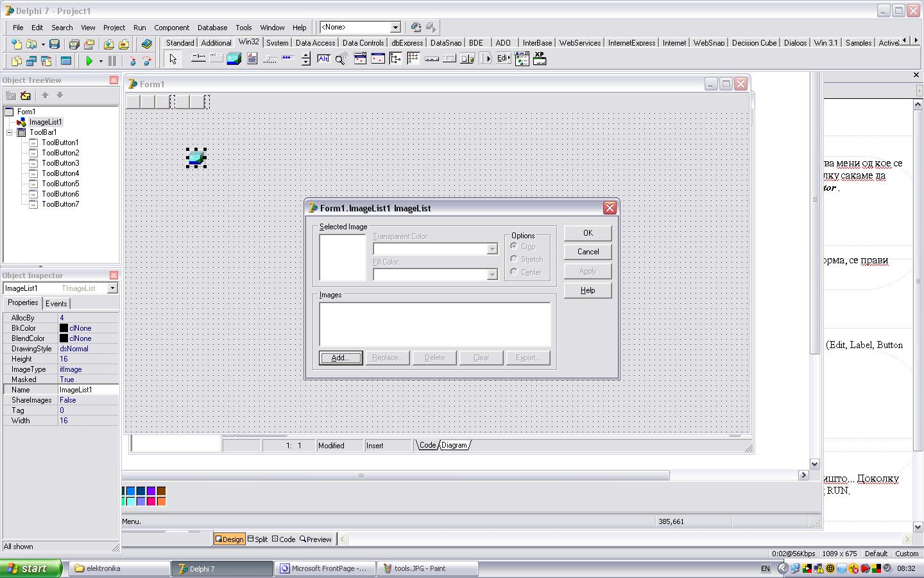
Task: Click Help in the ImageList dialog
Action: click(588, 290)
